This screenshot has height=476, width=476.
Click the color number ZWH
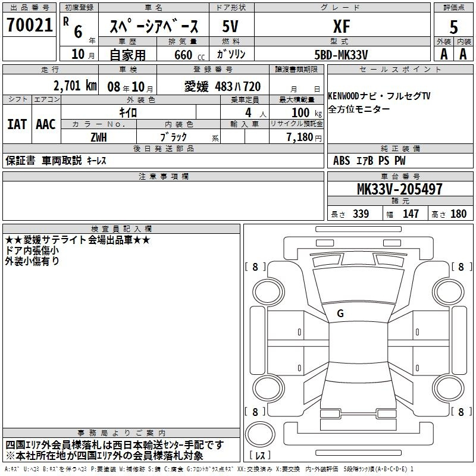pyautogui.click(x=99, y=136)
